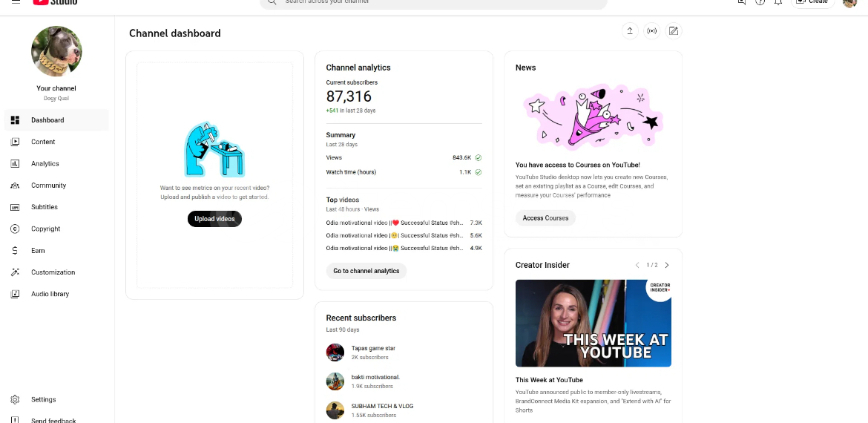This screenshot has width=868, height=423.
Task: Click the channel profile picture in sidebar
Action: click(56, 51)
